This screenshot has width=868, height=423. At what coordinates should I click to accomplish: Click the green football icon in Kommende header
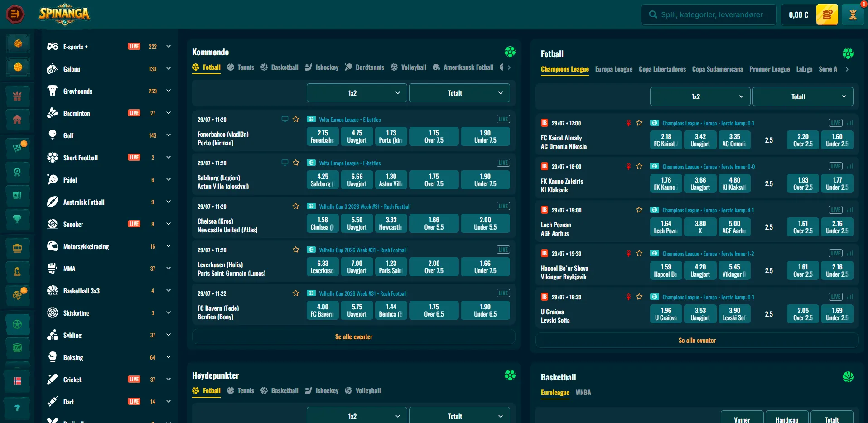click(510, 52)
